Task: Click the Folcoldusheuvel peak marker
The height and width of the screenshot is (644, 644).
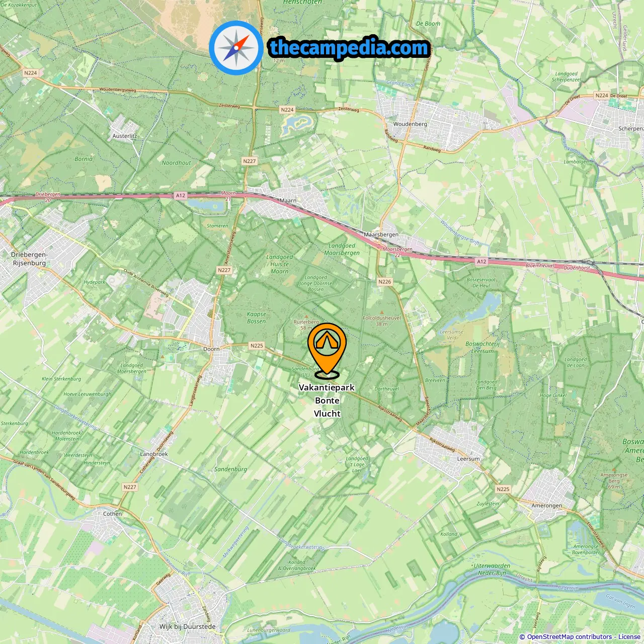Action: coord(382,312)
